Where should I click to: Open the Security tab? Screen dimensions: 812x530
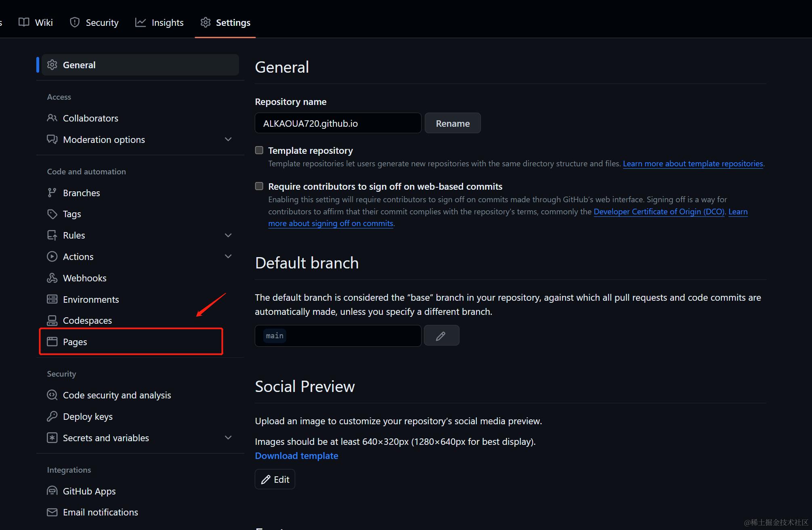pos(94,23)
